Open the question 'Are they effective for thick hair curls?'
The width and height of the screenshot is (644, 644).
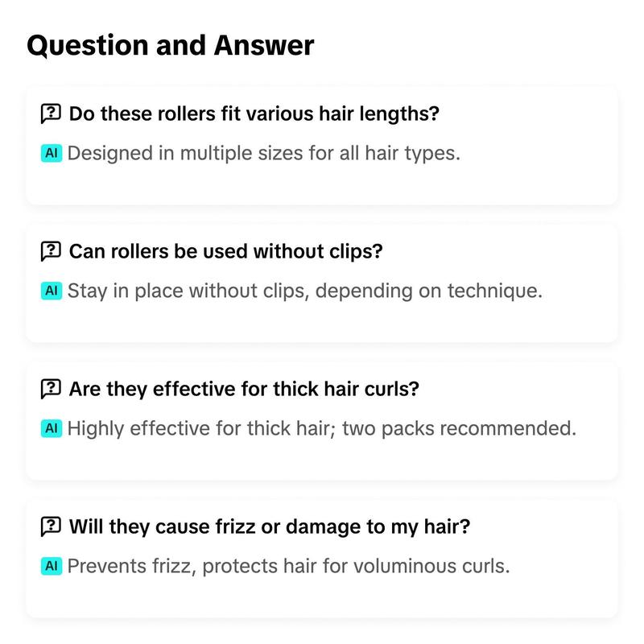(244, 389)
